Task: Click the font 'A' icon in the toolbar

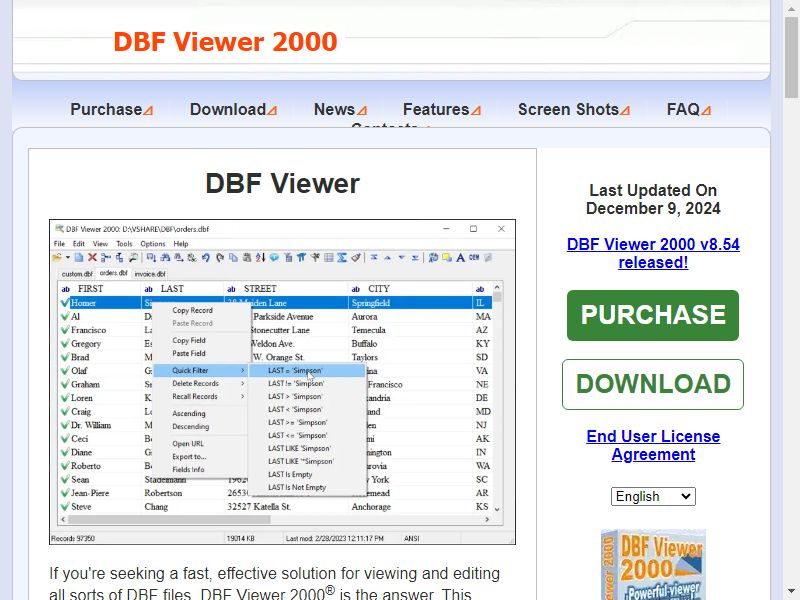Action: [460, 258]
